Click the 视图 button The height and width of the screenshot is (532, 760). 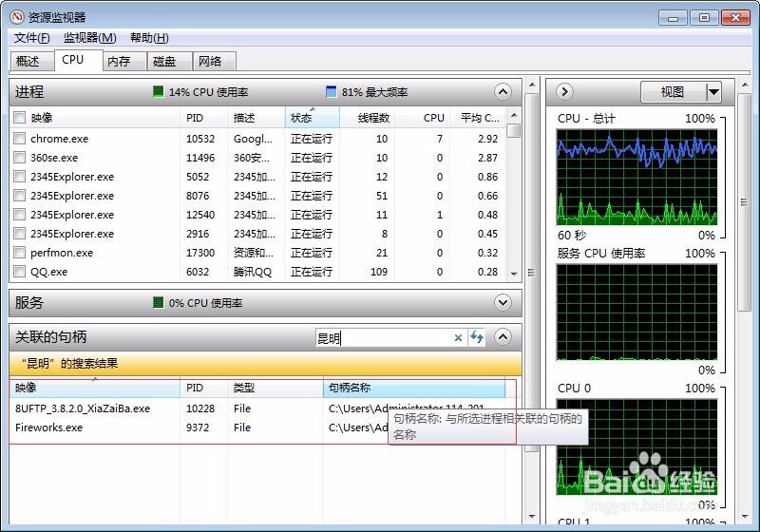click(674, 91)
